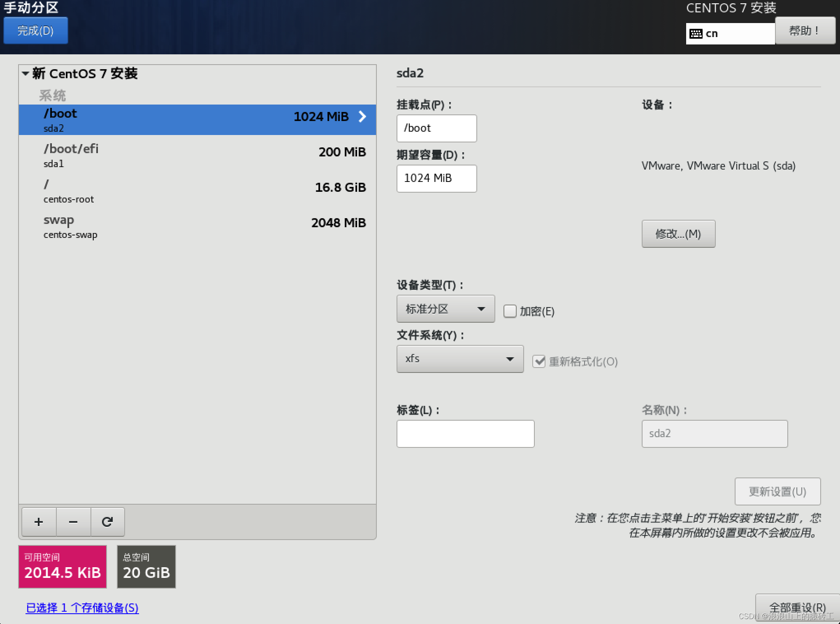Click the 1024 MiB size in /boot row

point(321,116)
